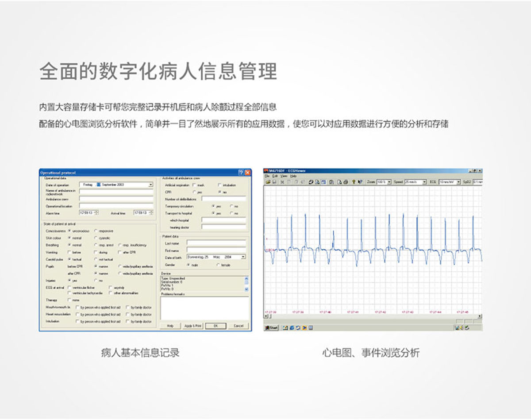Screen dimensions: 531x420
Task: Open the Speed 25 mm/s dropdown
Action: tap(424, 182)
